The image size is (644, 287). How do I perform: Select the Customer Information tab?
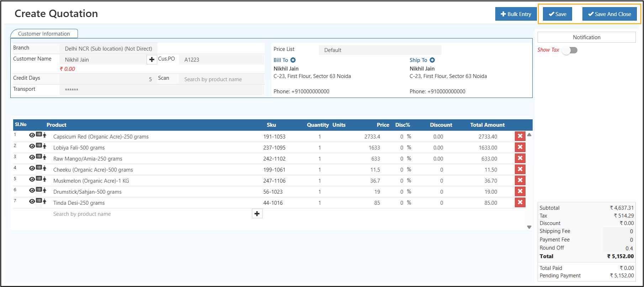coord(44,34)
